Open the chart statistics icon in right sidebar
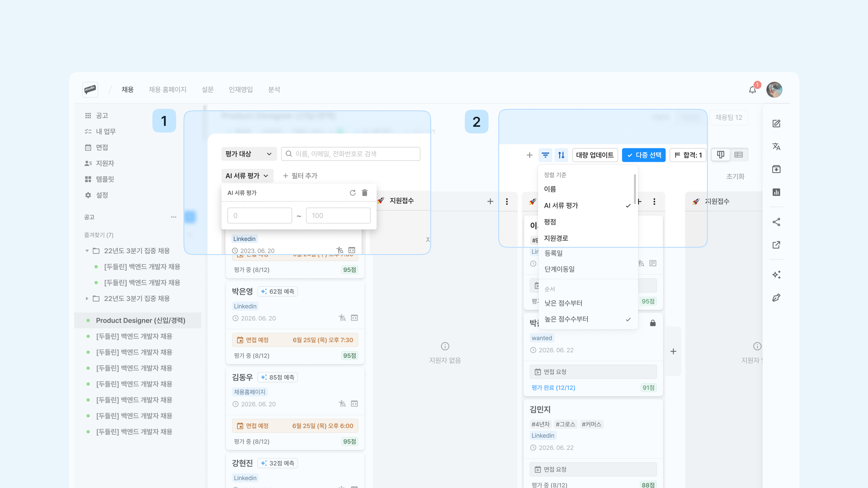868x488 pixels. click(x=776, y=192)
